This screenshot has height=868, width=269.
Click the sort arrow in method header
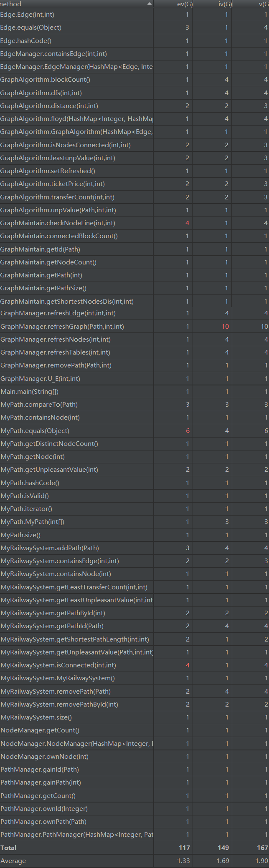[x=150, y=4]
